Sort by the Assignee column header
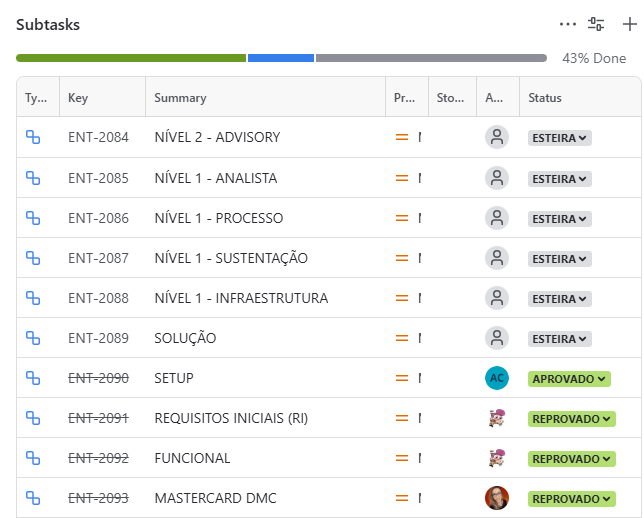Screen dimensions: 644x518 pos(498,97)
